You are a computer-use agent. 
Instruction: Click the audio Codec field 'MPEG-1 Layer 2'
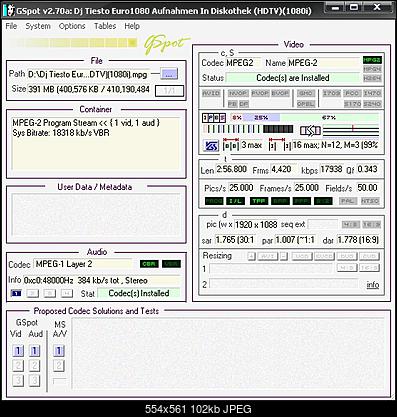(83, 264)
